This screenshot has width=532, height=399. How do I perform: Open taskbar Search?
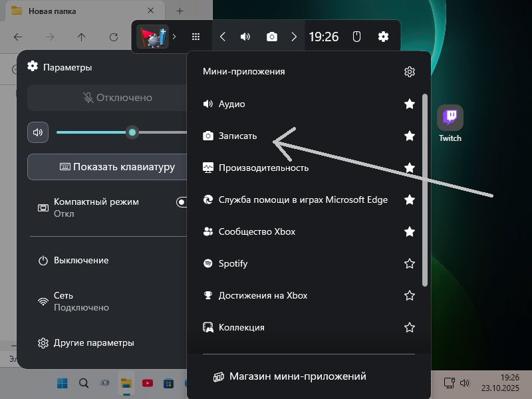pyautogui.click(x=84, y=384)
